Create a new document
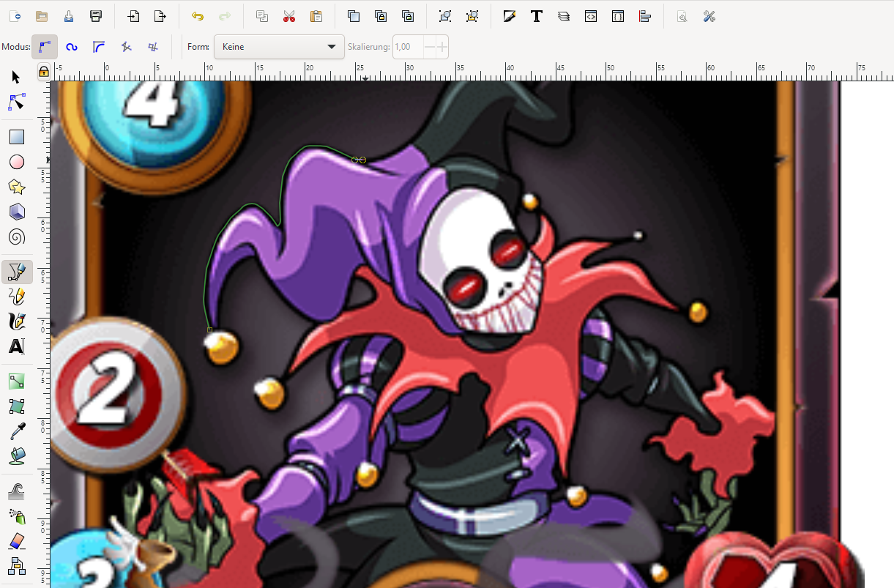 [x=15, y=16]
